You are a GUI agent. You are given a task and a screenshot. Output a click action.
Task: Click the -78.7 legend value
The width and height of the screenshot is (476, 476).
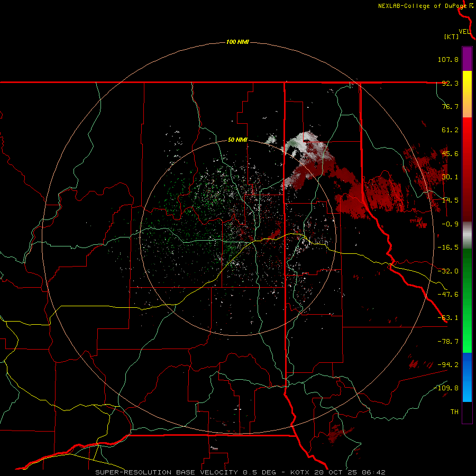[x=448, y=342]
